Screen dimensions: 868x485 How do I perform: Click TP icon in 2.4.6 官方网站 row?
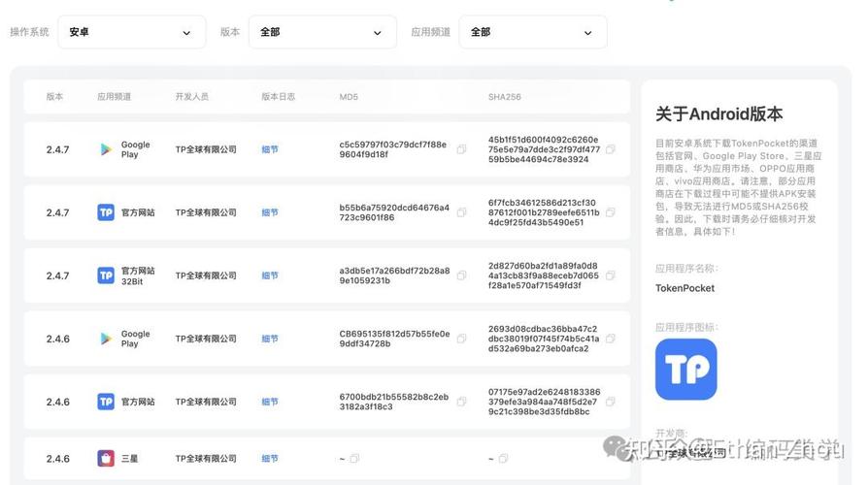coord(106,402)
